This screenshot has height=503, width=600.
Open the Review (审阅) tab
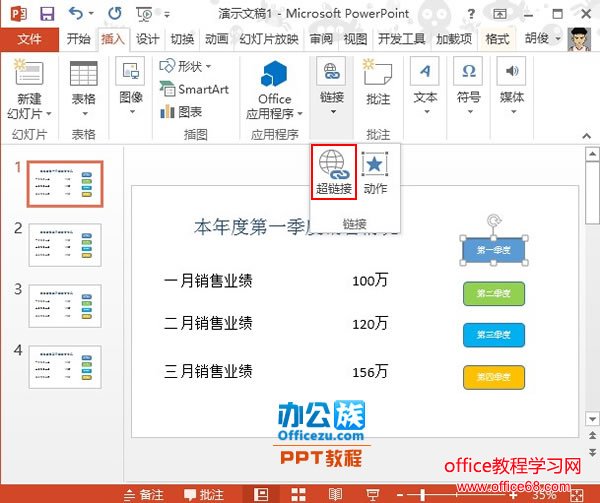pyautogui.click(x=321, y=39)
